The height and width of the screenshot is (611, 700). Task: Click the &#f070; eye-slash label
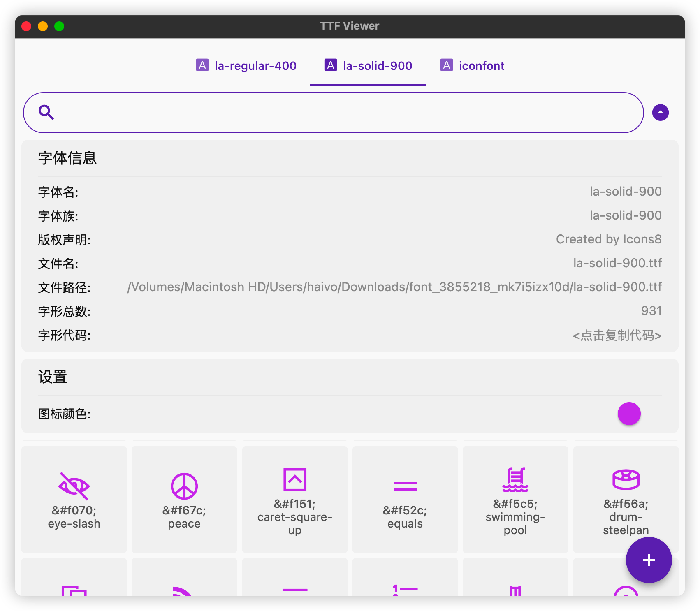click(x=74, y=517)
